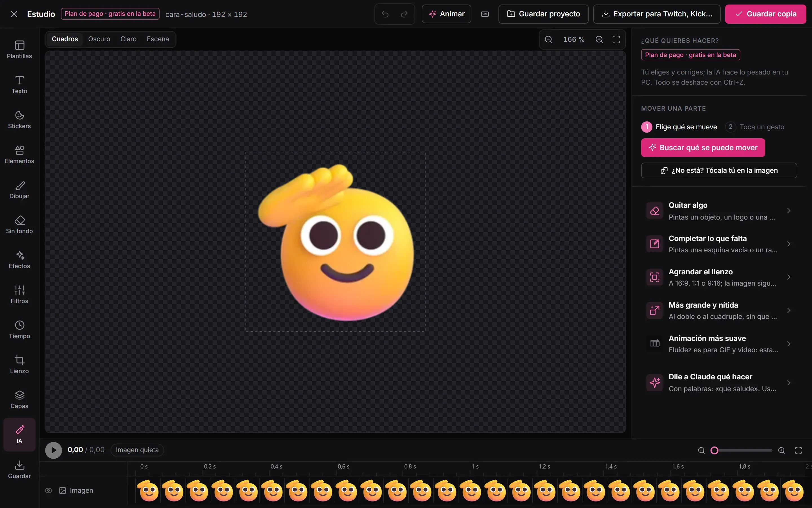Viewport: 812px width, 508px height.
Task: Select the Dibujar brush tool
Action: pos(19,189)
